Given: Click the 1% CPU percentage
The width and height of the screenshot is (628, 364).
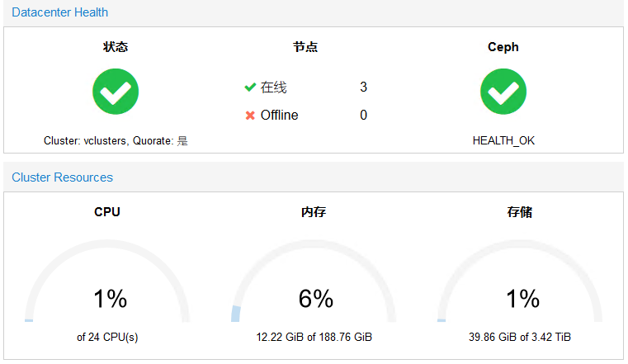Looking at the screenshot, I should point(110,299).
